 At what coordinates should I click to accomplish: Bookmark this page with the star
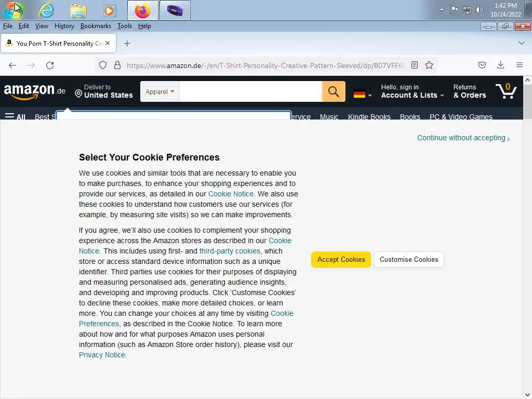429,65
